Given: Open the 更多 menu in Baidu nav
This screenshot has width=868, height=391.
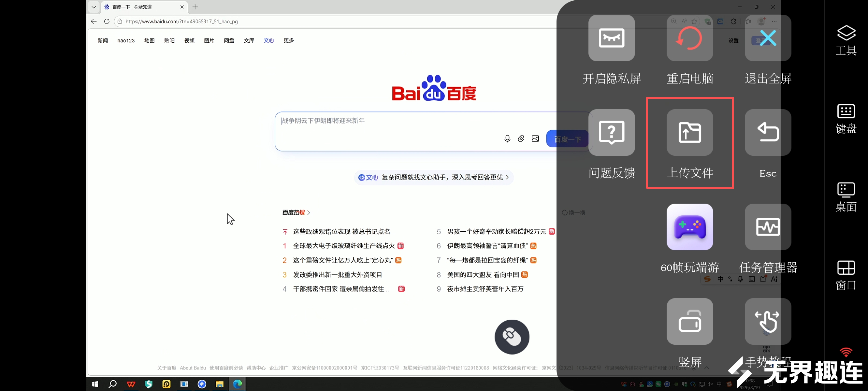Looking at the screenshot, I should 288,40.
